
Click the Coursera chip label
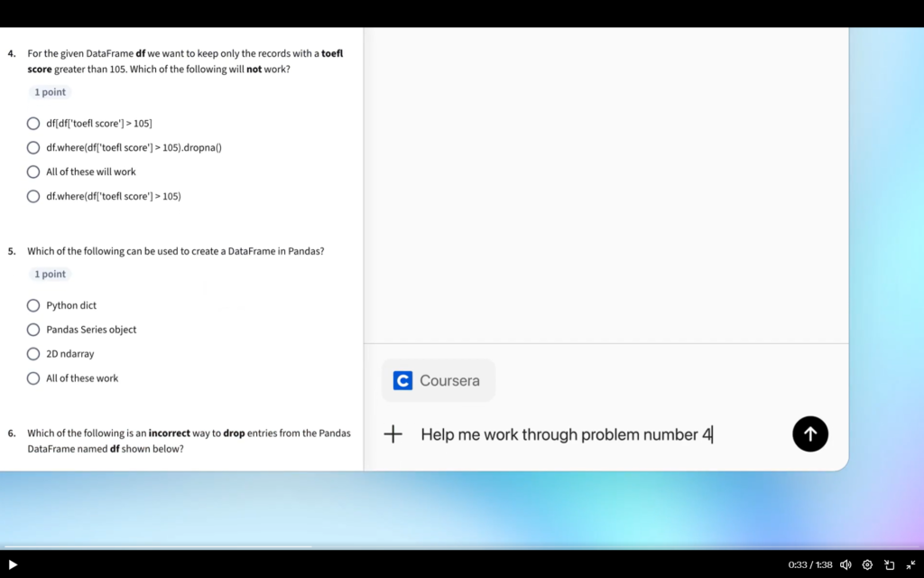pos(449,380)
